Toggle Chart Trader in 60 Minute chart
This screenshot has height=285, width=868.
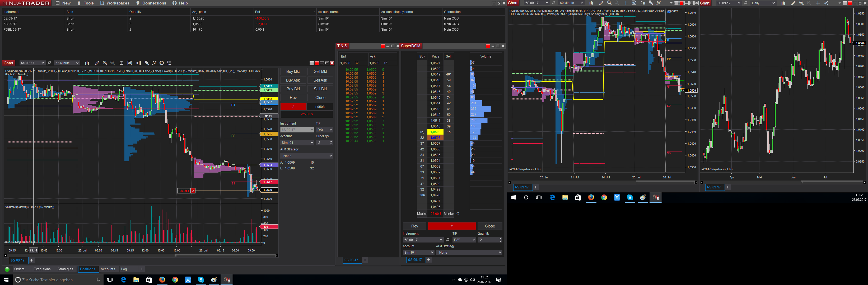(x=643, y=3)
